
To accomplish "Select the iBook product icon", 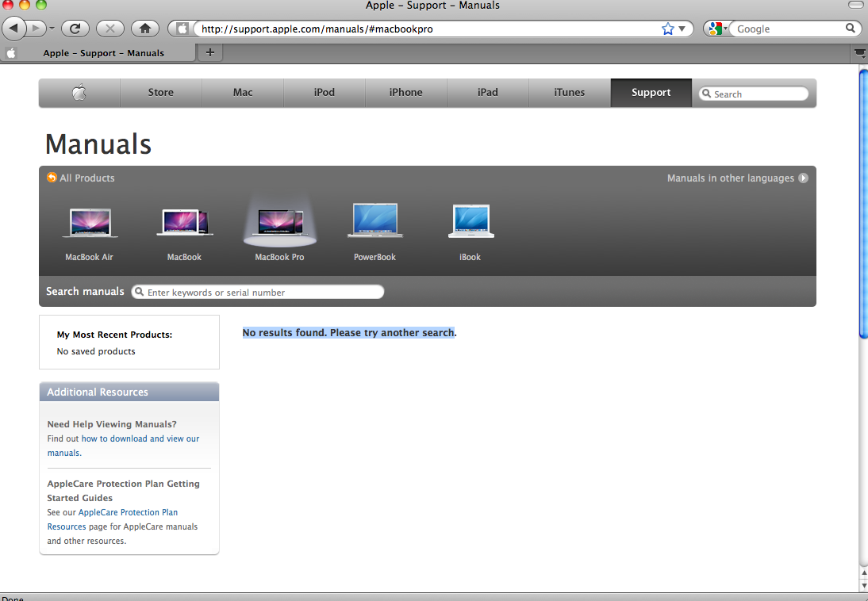I will tap(470, 221).
